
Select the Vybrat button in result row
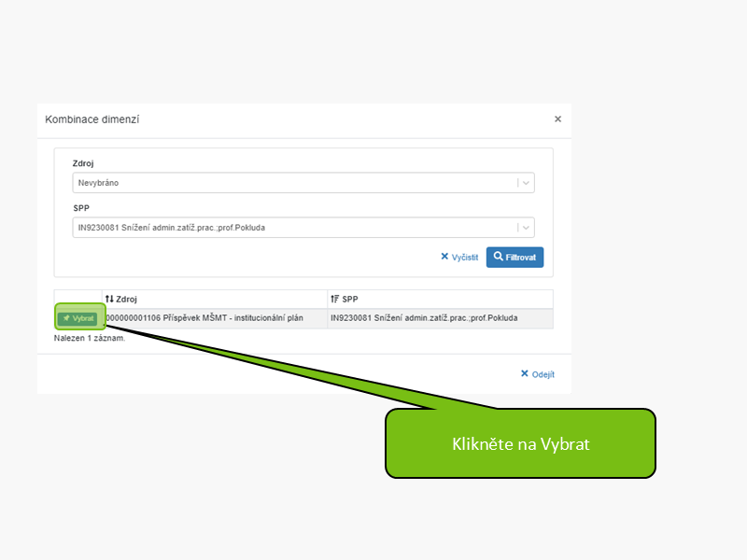pos(78,318)
